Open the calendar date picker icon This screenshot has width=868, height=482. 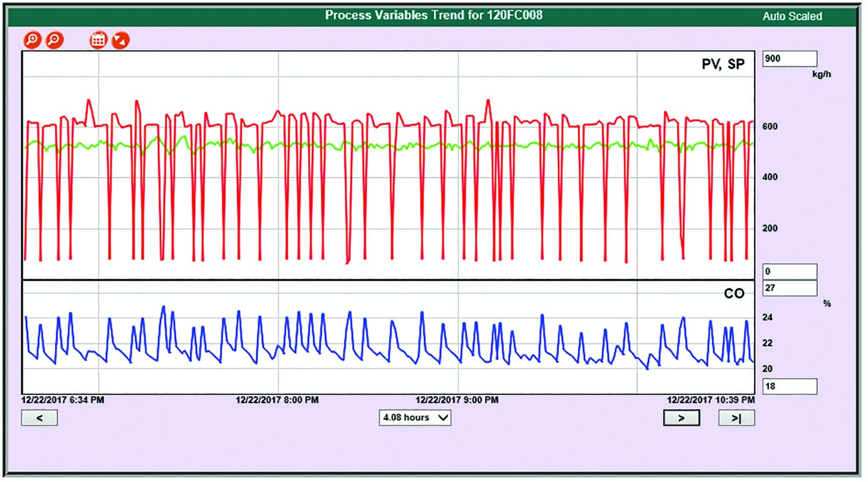[98, 40]
